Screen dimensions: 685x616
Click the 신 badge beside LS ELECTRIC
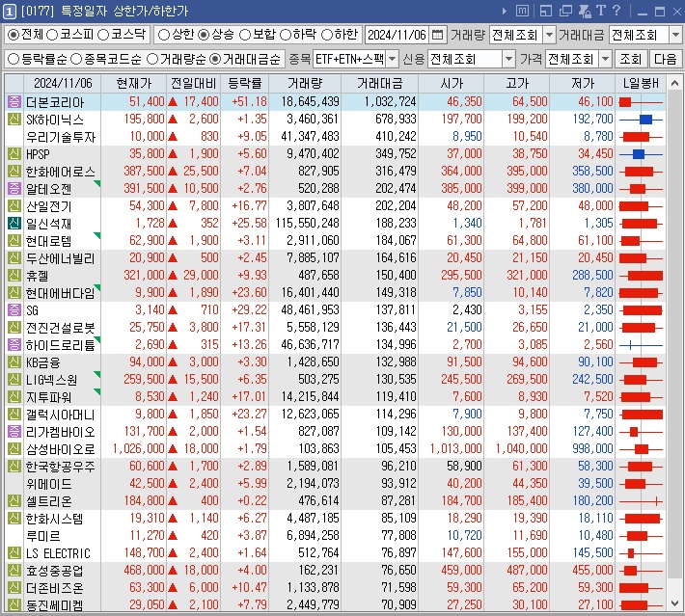point(14,553)
